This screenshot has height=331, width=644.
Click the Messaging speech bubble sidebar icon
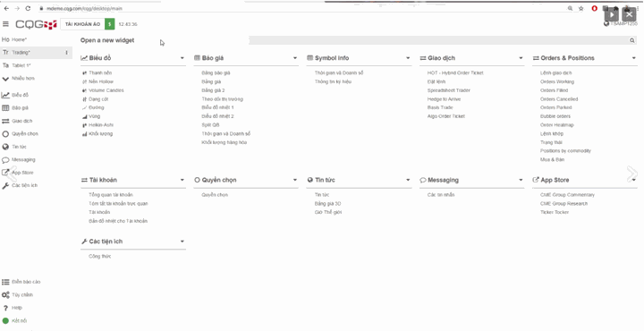click(5, 160)
